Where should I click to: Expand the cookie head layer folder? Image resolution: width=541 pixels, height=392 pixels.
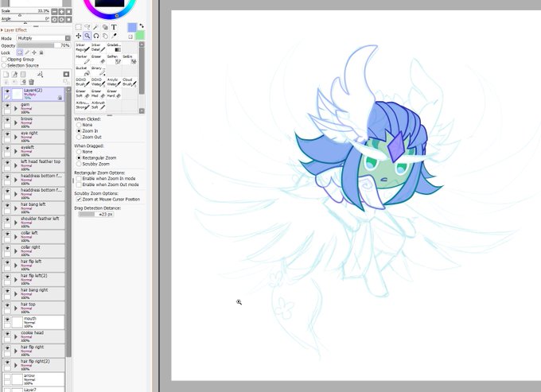pyautogui.click(x=16, y=337)
